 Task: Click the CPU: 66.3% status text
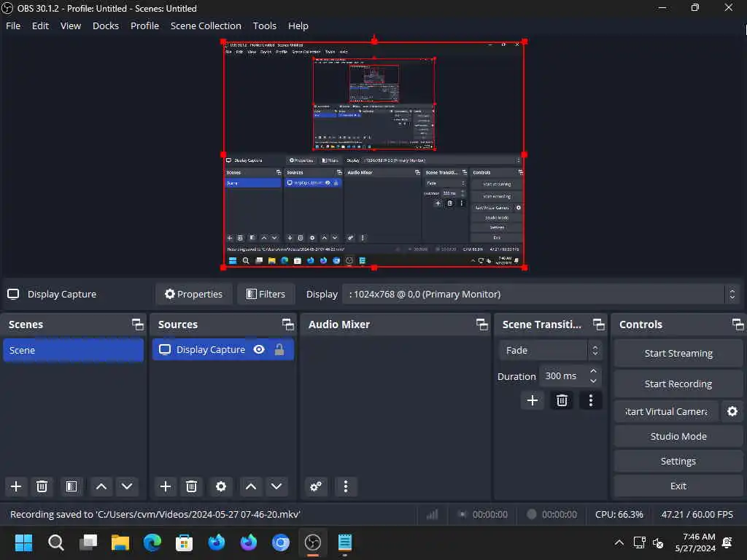click(619, 514)
